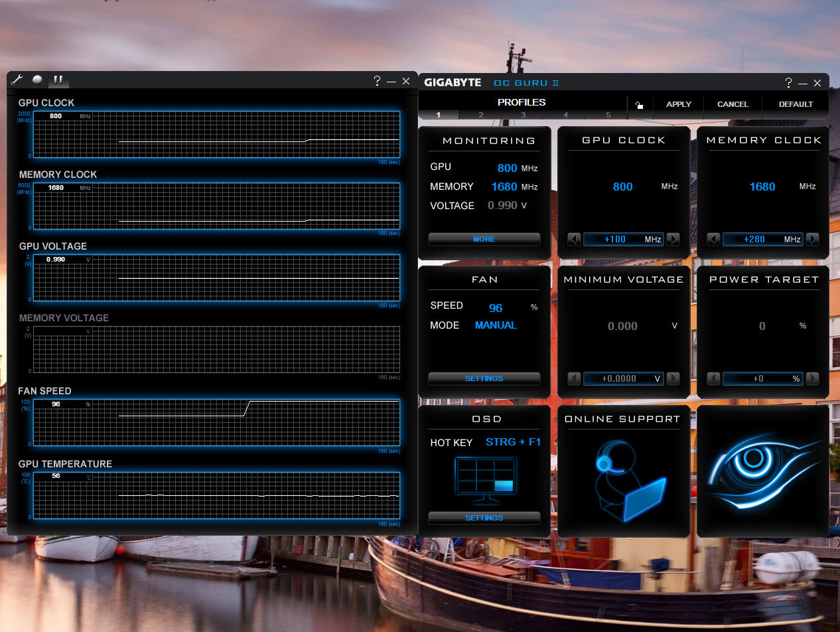Click the memory clock +280 MHz offset field

763,239
